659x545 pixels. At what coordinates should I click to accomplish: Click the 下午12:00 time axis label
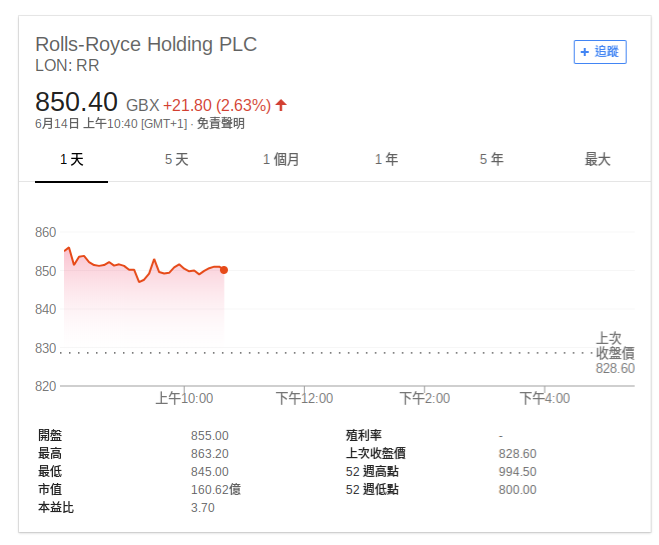304,398
